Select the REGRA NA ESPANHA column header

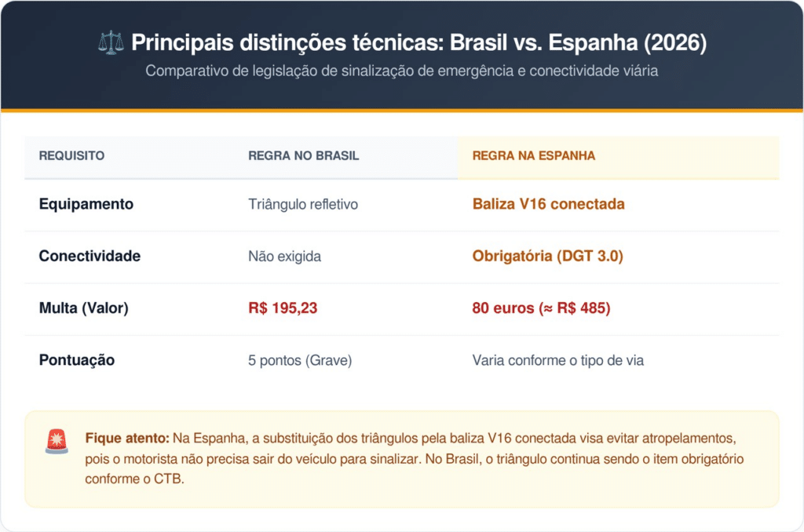pyautogui.click(x=533, y=155)
